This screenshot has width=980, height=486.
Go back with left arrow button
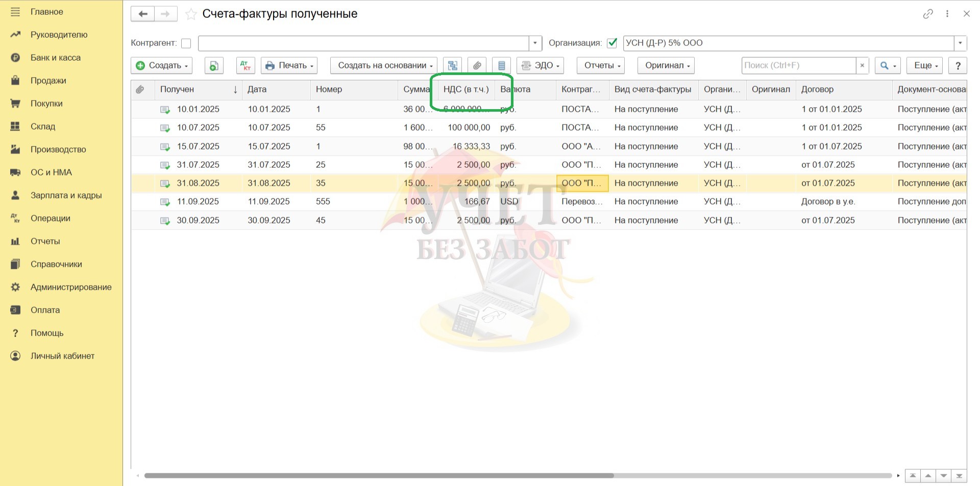(143, 14)
